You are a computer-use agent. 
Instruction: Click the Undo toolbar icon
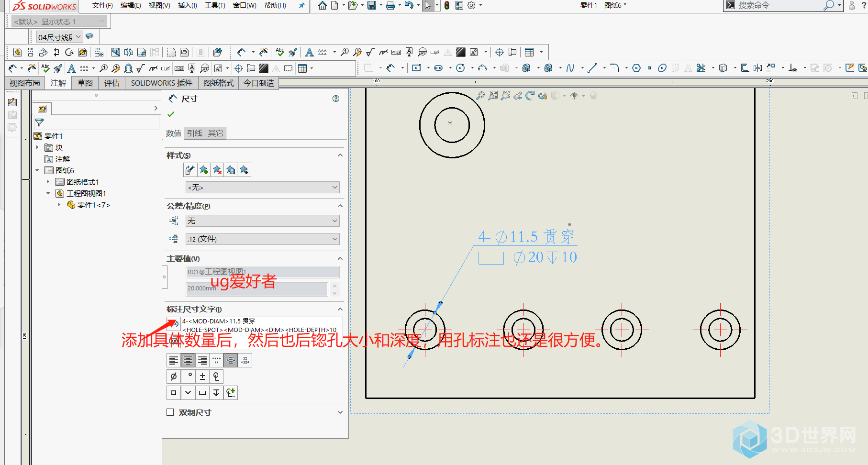[x=409, y=5]
